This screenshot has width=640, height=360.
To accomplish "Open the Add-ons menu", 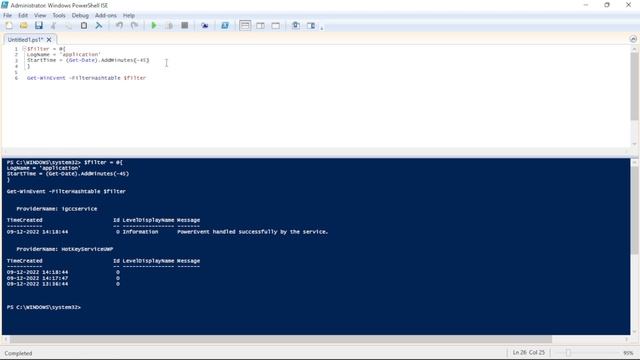I will point(106,16).
